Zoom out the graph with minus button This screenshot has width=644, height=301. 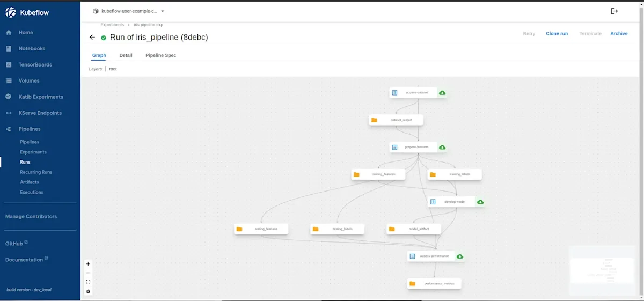(x=89, y=273)
